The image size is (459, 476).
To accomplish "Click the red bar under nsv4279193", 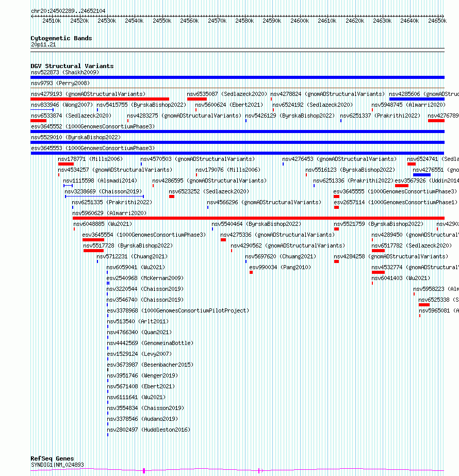I will point(100,99).
